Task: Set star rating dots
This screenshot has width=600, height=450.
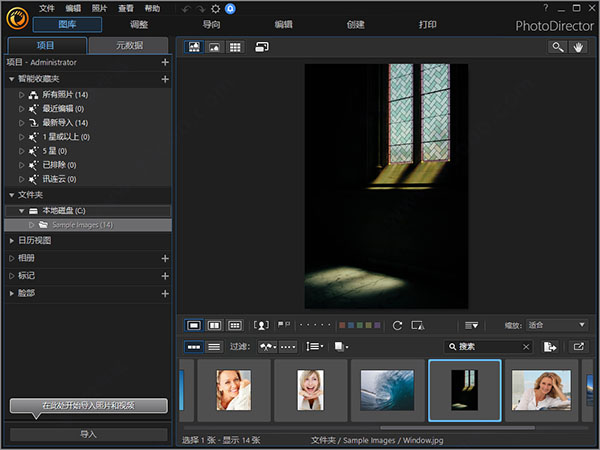Action: click(315, 325)
